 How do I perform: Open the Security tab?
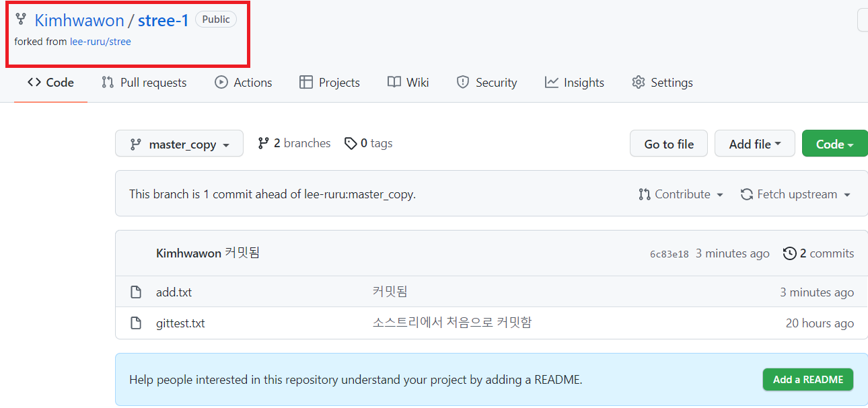(486, 83)
